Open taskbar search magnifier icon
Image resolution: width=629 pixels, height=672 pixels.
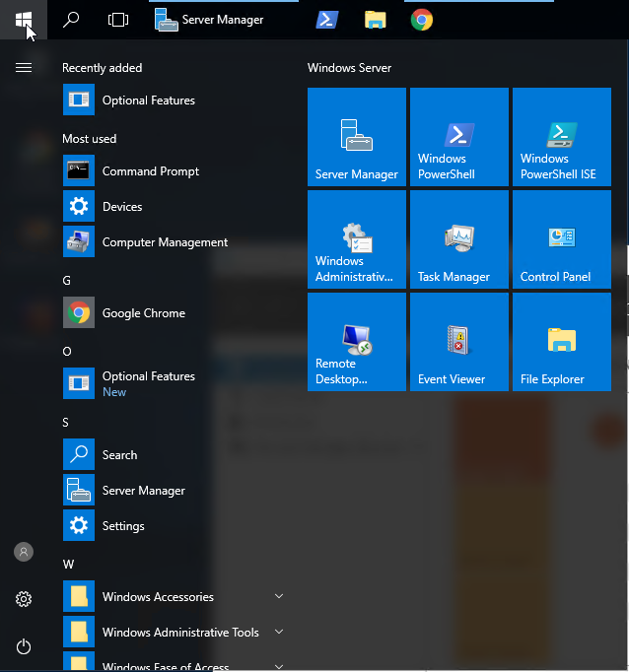[71, 20]
